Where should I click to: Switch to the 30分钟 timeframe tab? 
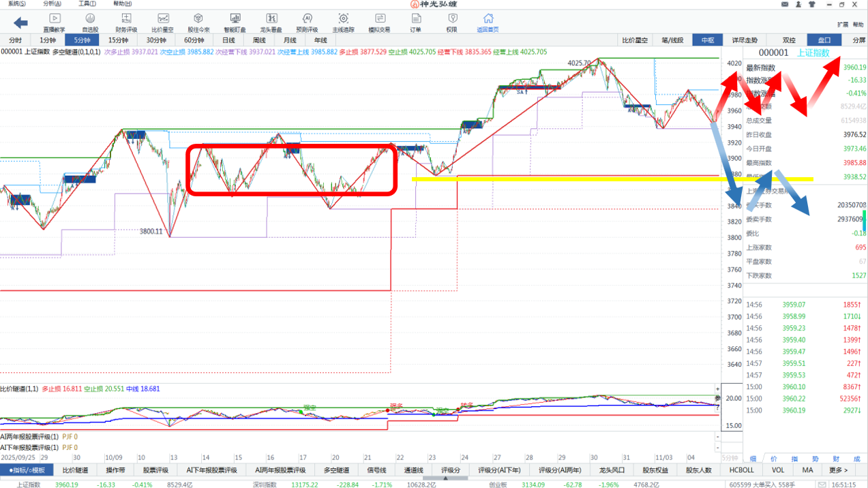point(156,40)
